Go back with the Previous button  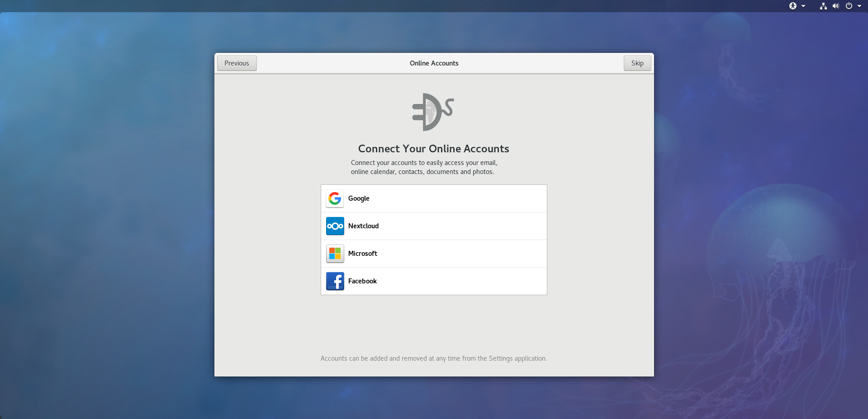(x=237, y=63)
